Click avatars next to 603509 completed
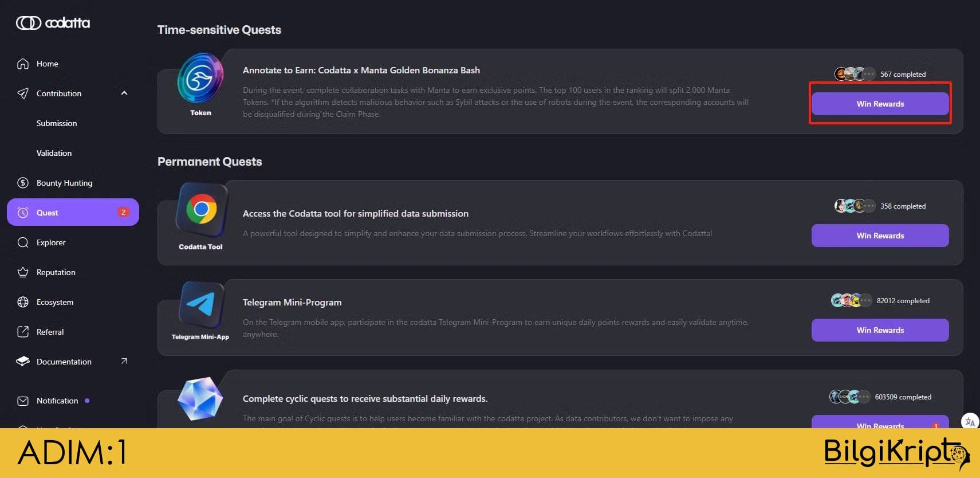The image size is (980, 478). 850,397
